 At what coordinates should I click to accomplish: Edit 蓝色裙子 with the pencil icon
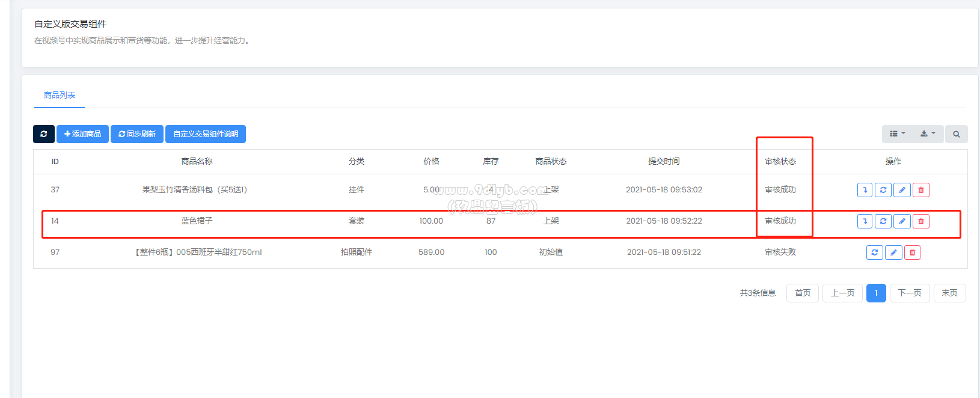902,221
